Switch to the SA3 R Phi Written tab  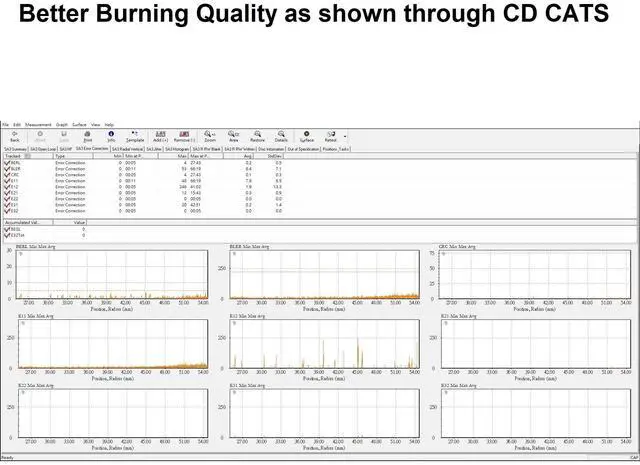(240, 149)
